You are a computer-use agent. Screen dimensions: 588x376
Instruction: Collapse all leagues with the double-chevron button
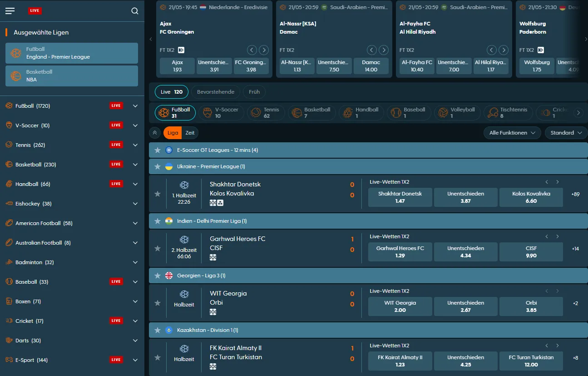coord(155,133)
